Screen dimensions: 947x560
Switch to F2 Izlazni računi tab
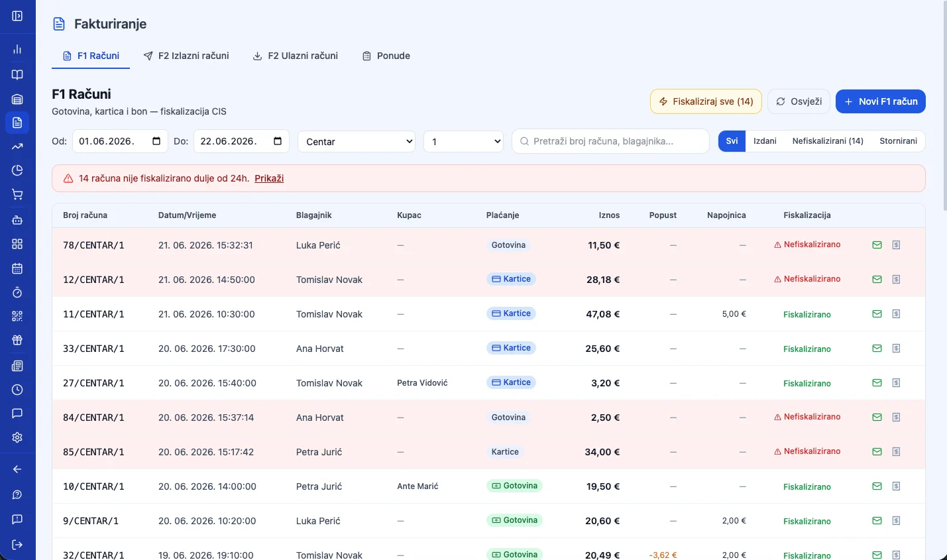point(186,56)
